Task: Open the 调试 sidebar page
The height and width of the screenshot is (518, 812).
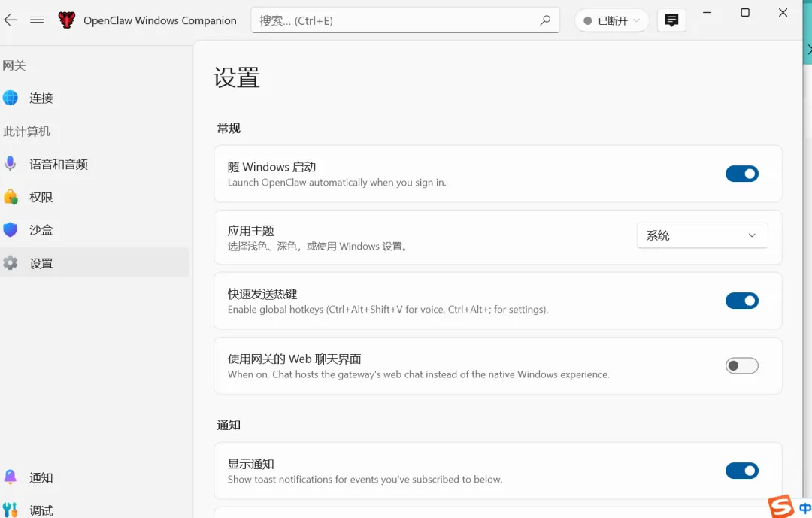Action: point(95,510)
